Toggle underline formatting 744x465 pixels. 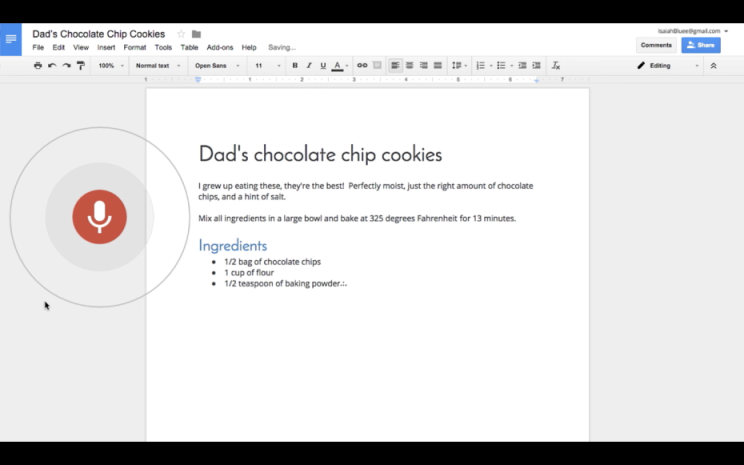323,66
